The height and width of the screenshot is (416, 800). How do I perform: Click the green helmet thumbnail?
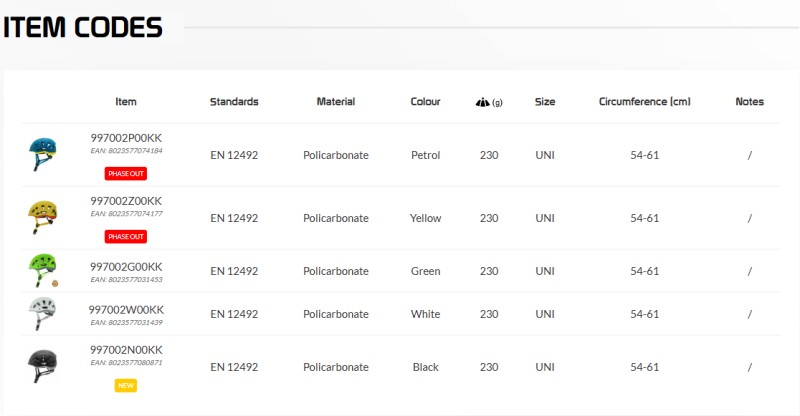click(x=43, y=271)
